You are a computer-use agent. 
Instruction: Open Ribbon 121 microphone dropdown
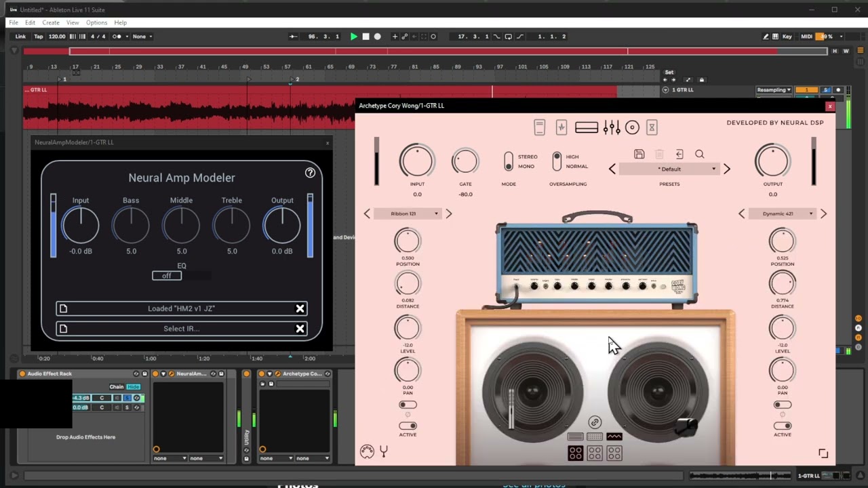click(408, 213)
